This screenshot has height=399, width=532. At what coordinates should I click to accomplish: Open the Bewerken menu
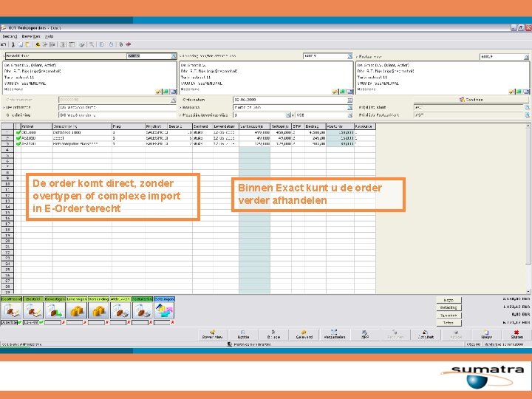point(31,36)
